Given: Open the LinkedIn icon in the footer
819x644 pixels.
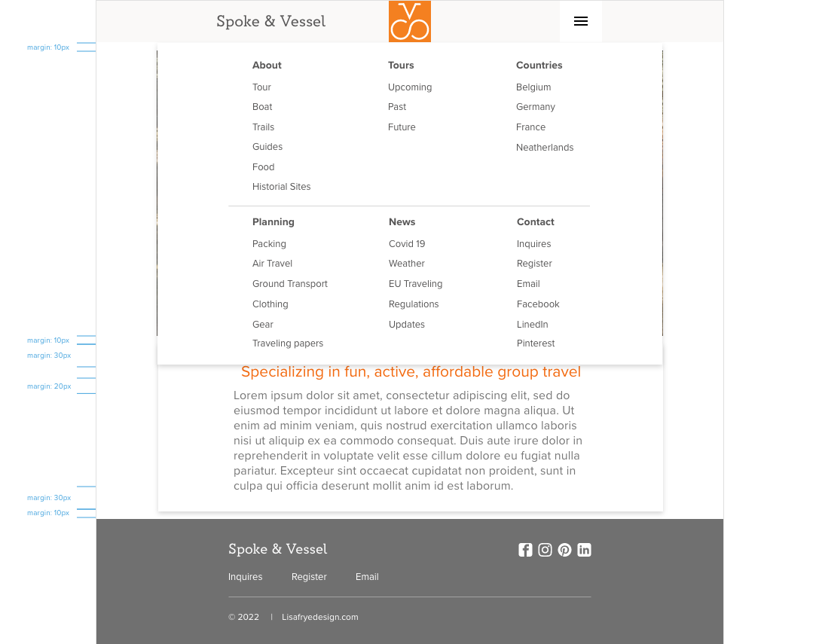Looking at the screenshot, I should pos(584,550).
